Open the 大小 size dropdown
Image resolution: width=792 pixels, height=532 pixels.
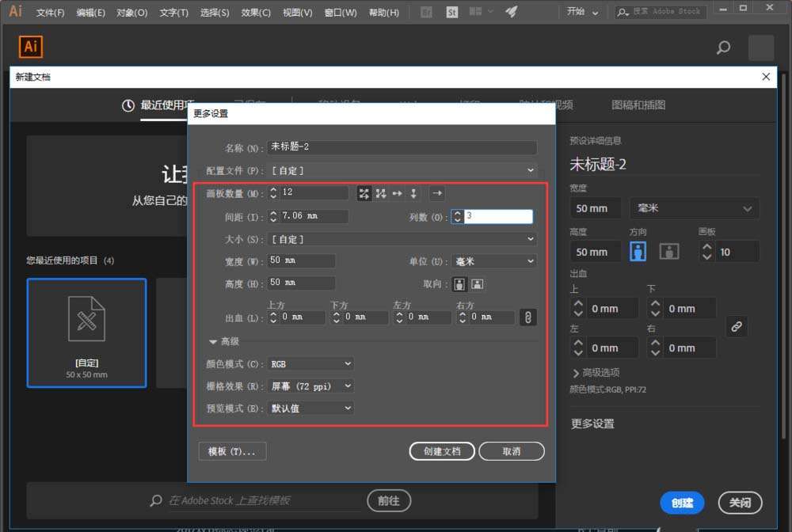point(402,239)
